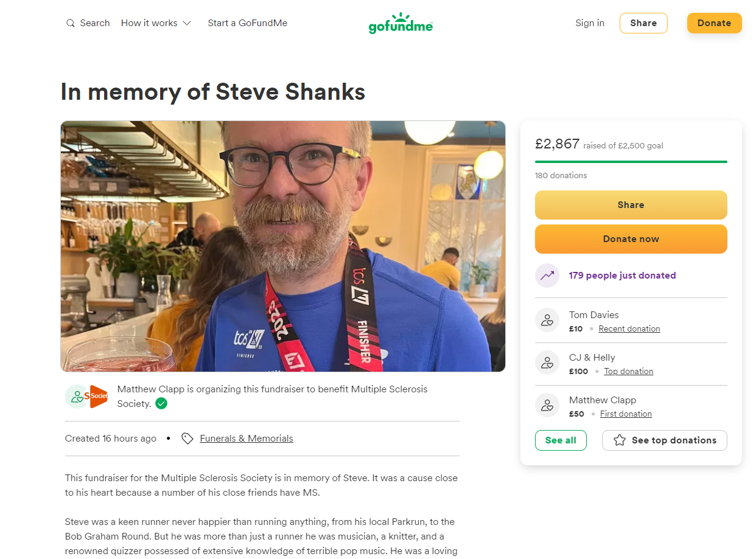
Task: Click the organizer avatar icon
Action: tap(77, 397)
